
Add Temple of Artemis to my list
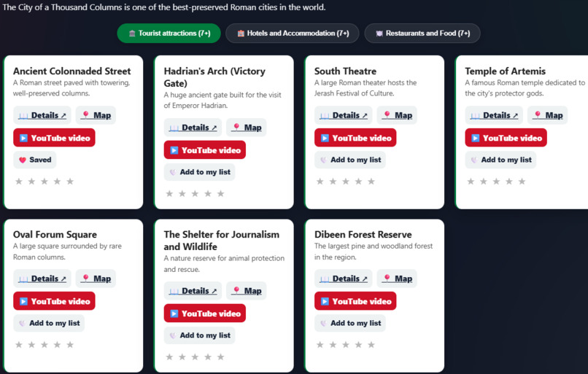501,160
